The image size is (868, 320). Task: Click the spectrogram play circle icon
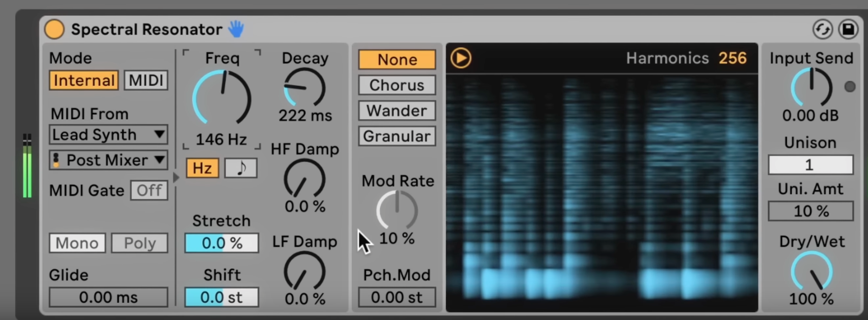(x=461, y=58)
